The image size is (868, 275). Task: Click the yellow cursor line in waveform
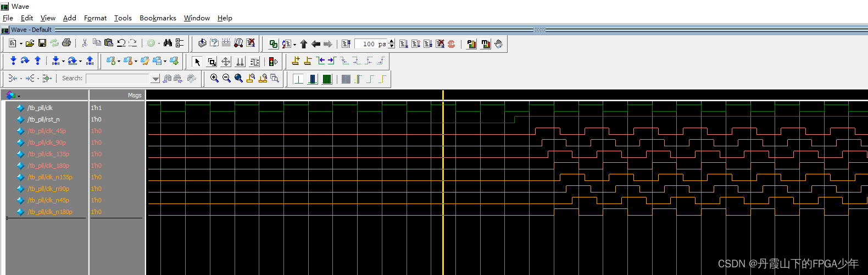coord(443,165)
